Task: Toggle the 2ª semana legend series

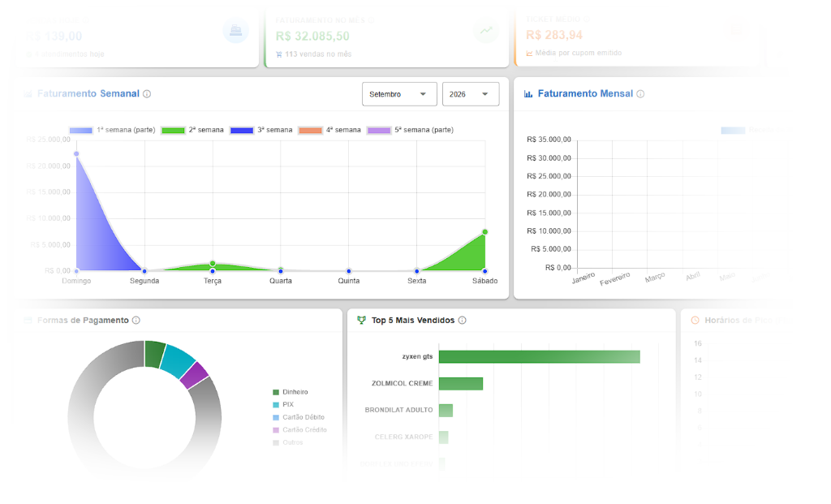Action: tap(192, 130)
